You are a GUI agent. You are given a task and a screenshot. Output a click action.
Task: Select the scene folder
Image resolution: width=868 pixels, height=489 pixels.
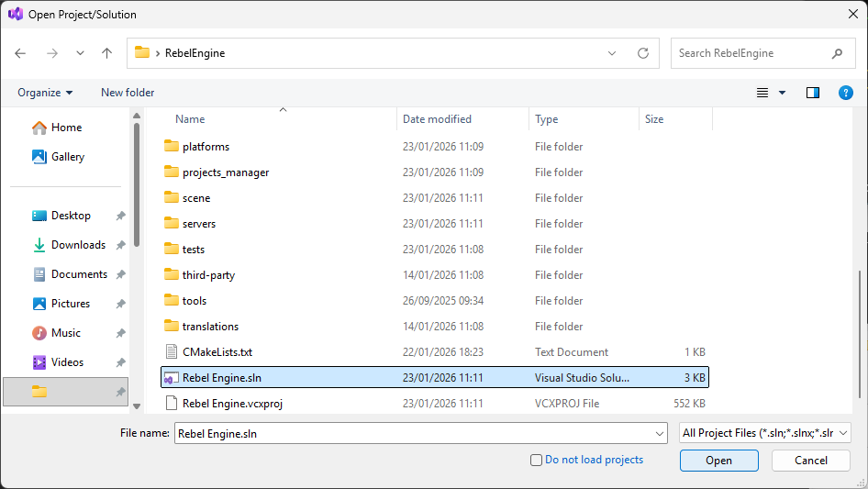click(435, 198)
